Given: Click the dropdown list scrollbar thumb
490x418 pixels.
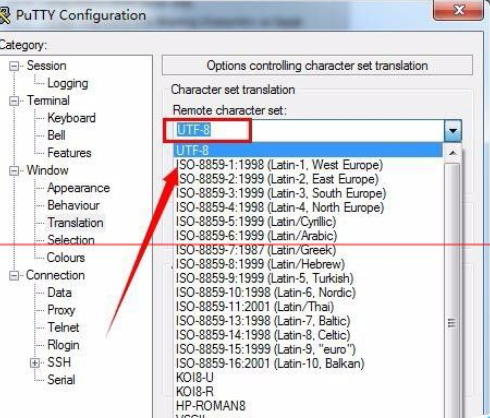Looking at the screenshot, I should coord(452,290).
